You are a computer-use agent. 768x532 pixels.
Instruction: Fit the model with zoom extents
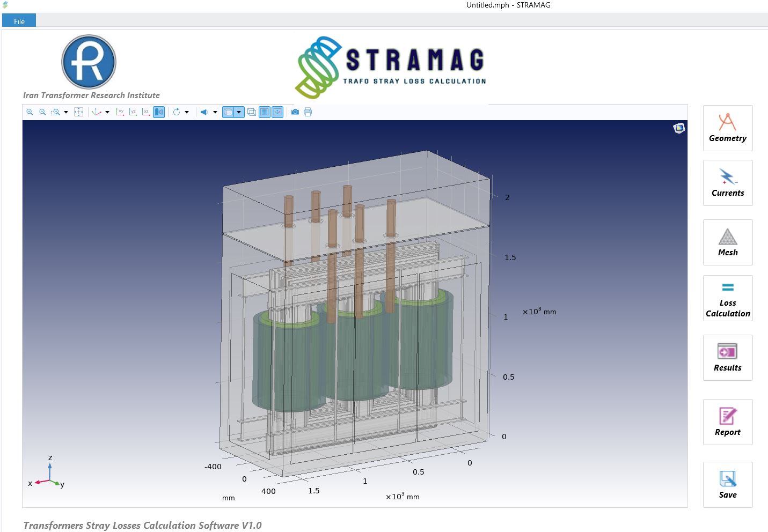click(78, 112)
